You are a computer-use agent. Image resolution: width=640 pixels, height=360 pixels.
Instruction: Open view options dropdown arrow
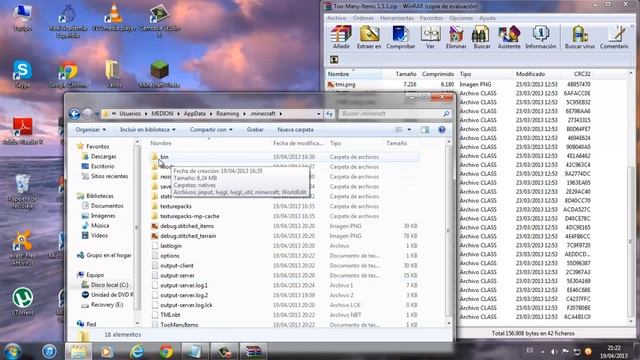(x=409, y=130)
